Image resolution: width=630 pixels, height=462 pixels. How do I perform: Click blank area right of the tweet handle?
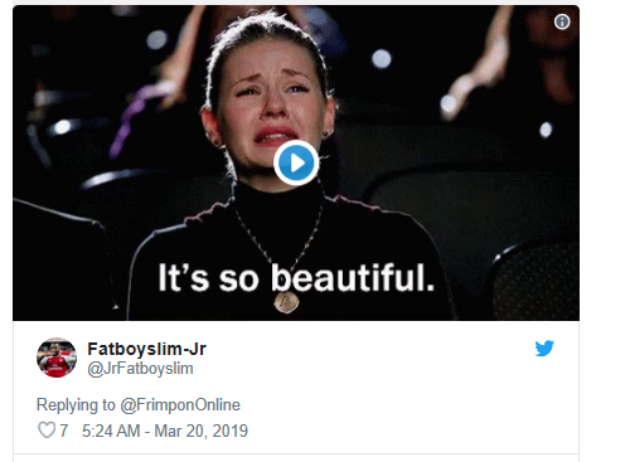point(380,369)
